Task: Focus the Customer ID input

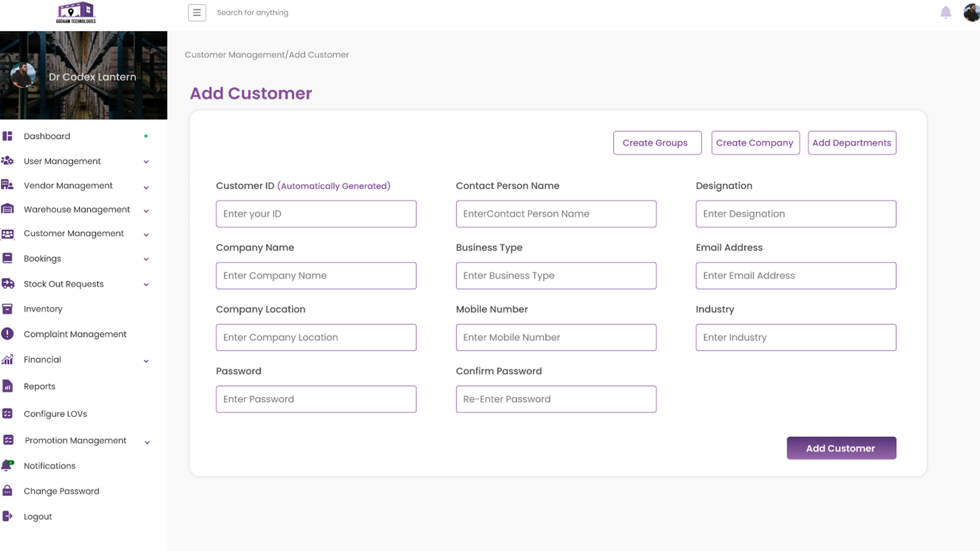Action: [316, 214]
